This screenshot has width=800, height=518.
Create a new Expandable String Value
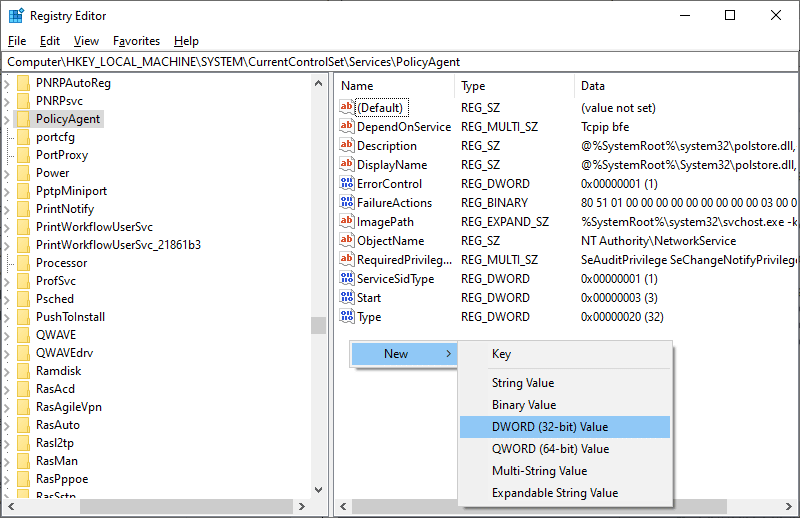coord(565,492)
